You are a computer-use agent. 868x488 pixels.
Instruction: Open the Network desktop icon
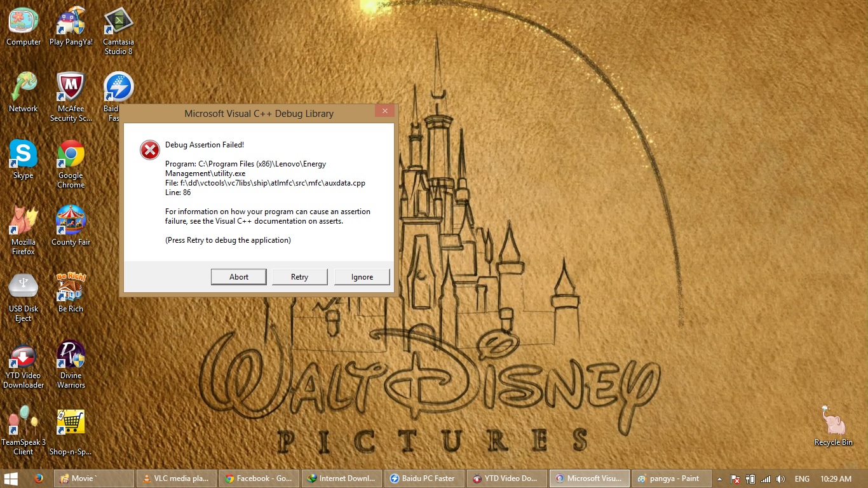pos(24,93)
